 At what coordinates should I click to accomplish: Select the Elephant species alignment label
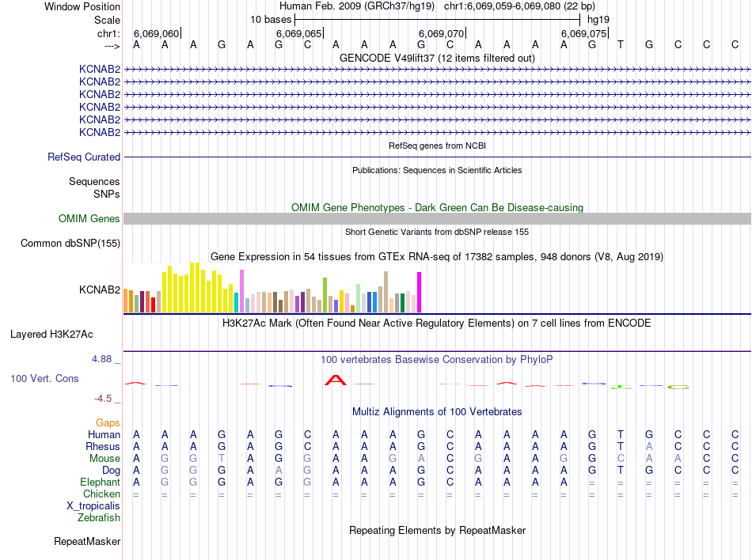coord(100,482)
